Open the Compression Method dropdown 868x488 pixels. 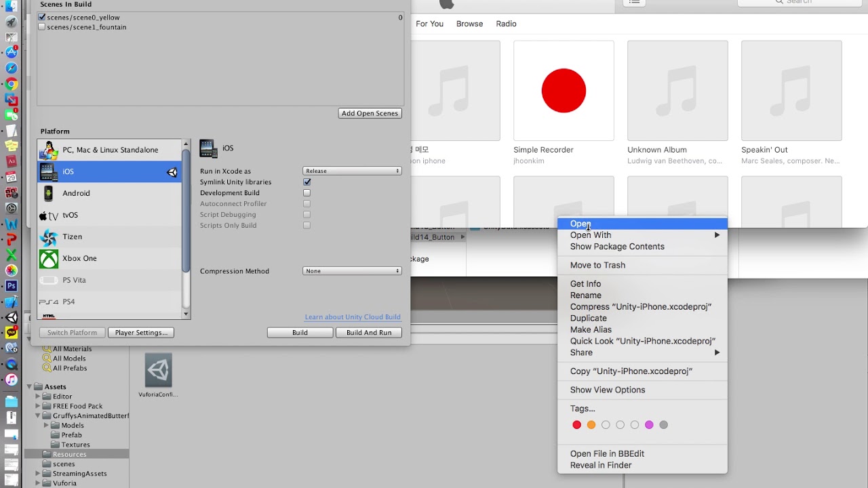click(x=352, y=271)
